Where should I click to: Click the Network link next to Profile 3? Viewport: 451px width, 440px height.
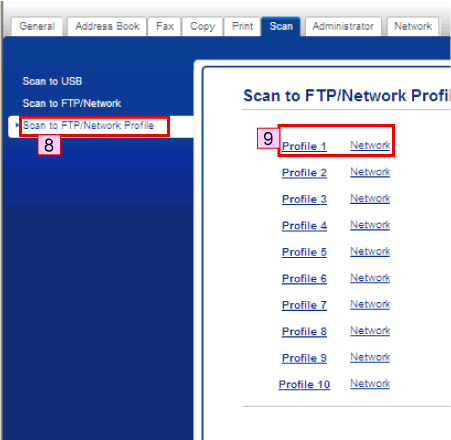[370, 198]
